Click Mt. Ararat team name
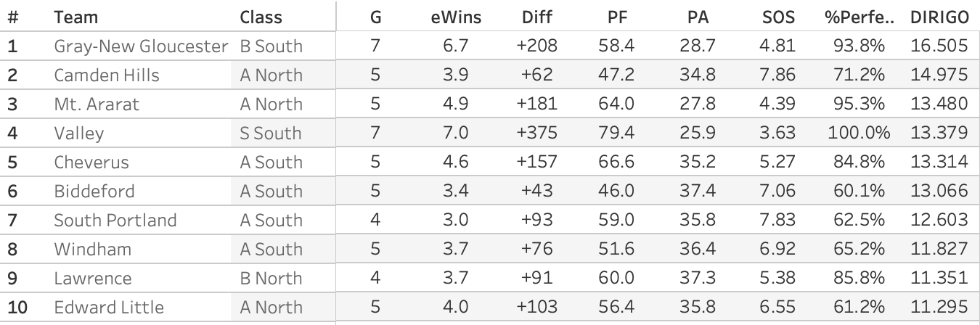The height and width of the screenshot is (325, 980). point(97,104)
